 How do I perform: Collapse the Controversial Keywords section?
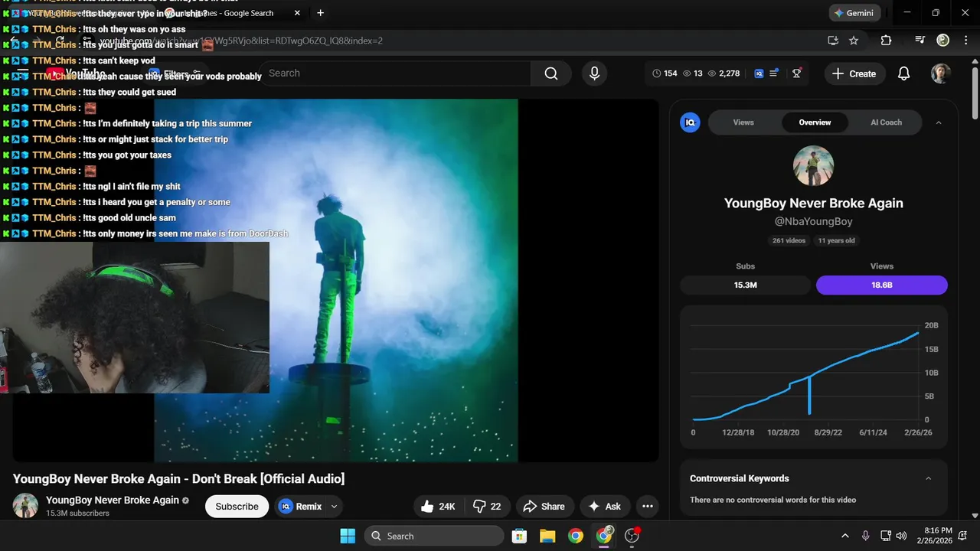pos(929,478)
